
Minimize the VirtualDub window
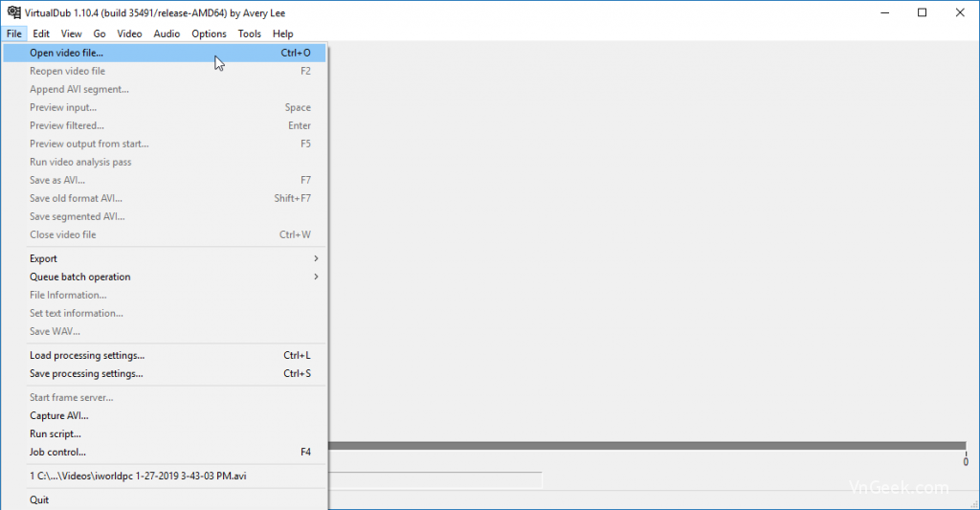885,12
